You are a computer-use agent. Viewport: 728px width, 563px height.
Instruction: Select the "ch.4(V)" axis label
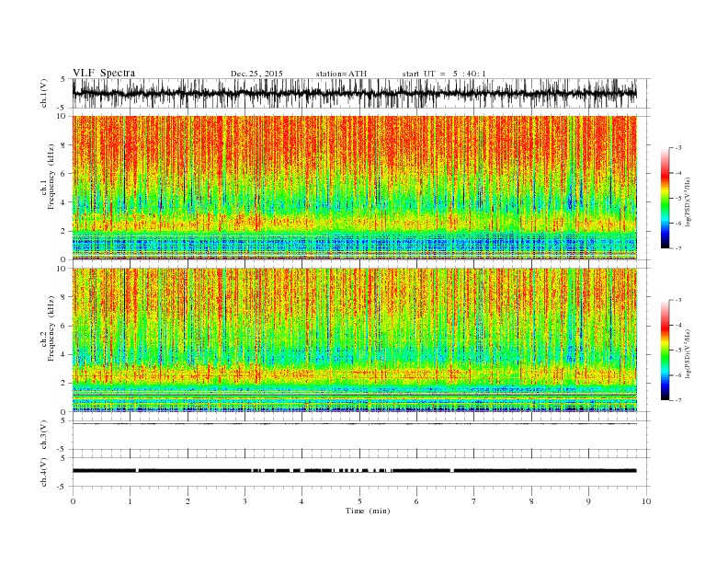[44, 472]
